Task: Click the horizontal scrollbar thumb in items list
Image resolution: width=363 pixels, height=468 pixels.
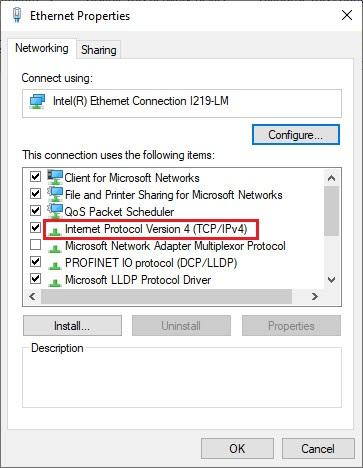Action: pos(167,296)
